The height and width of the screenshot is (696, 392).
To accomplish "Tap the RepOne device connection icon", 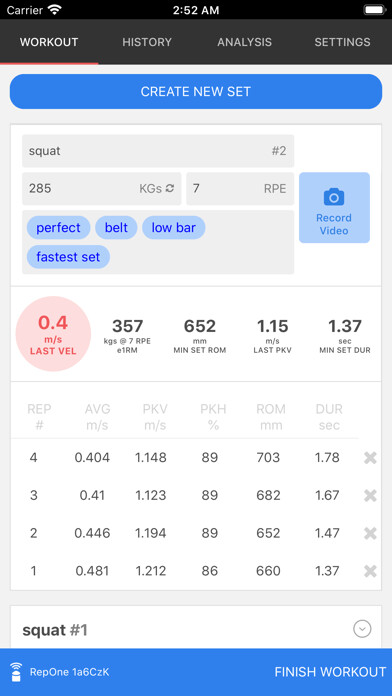I will click(x=16, y=672).
